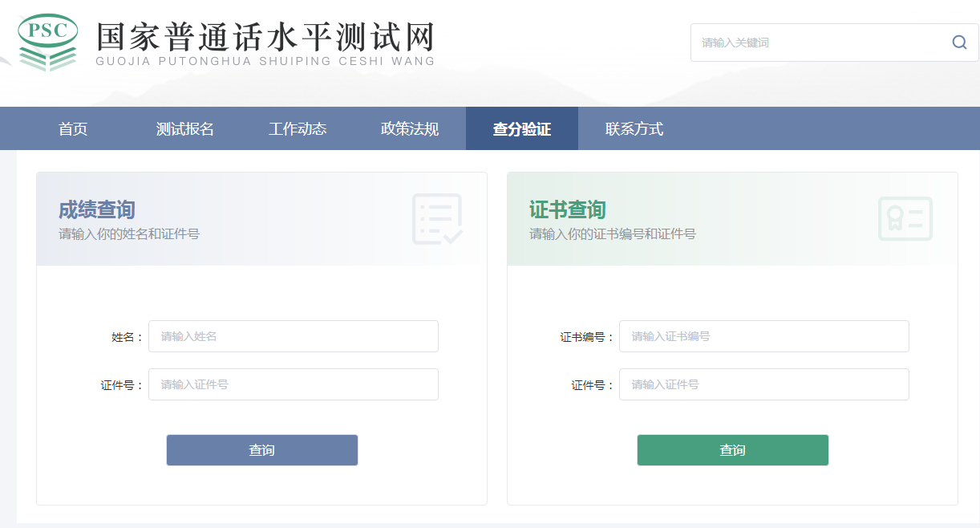Viewport: 980px width, 528px height.
Task: Select the 查分验证 tab
Action: [521, 128]
